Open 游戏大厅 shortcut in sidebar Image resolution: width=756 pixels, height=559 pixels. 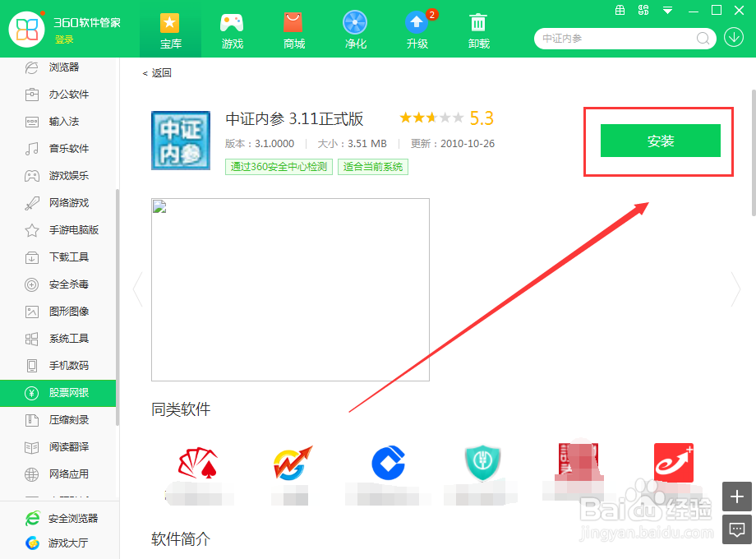(57, 543)
